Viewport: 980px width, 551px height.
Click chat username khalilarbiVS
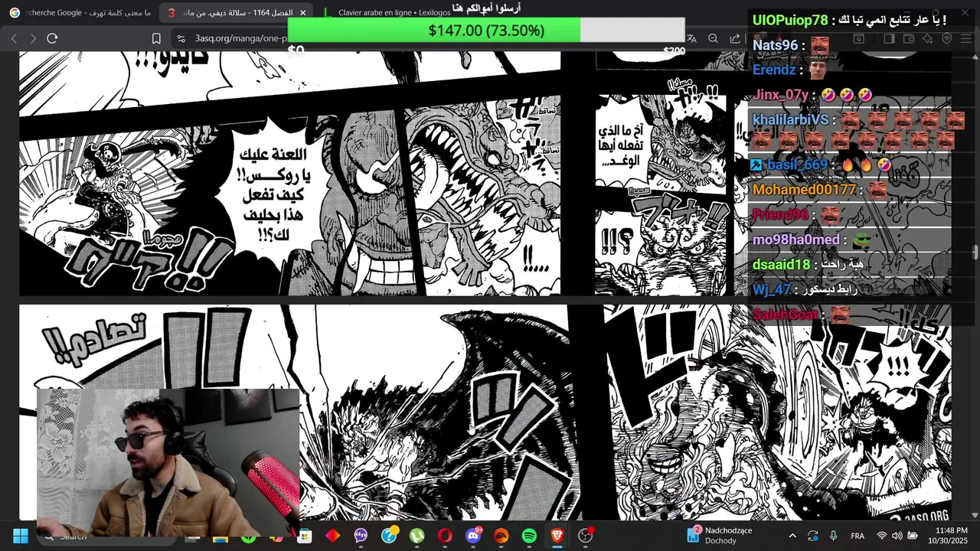(x=790, y=119)
